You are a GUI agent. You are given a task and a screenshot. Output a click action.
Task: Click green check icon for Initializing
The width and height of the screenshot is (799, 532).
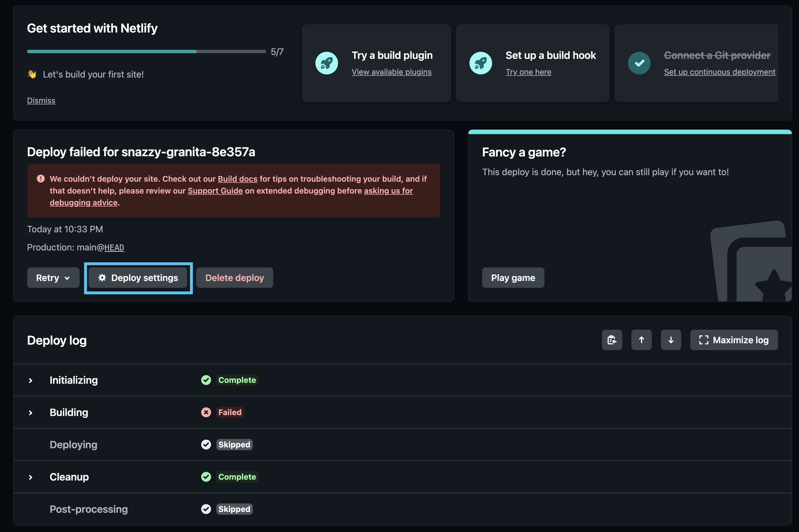tap(206, 380)
